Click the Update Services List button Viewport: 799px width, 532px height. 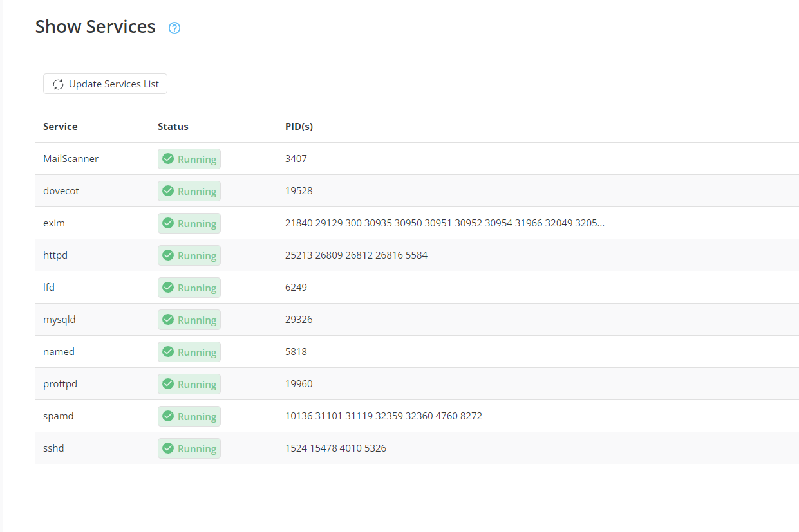click(105, 84)
